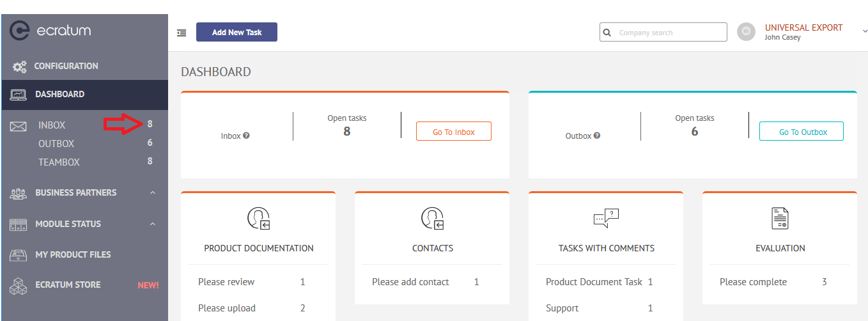Screen dimensions: 868x321
Task: Click the Add New Task button
Action: 236,32
